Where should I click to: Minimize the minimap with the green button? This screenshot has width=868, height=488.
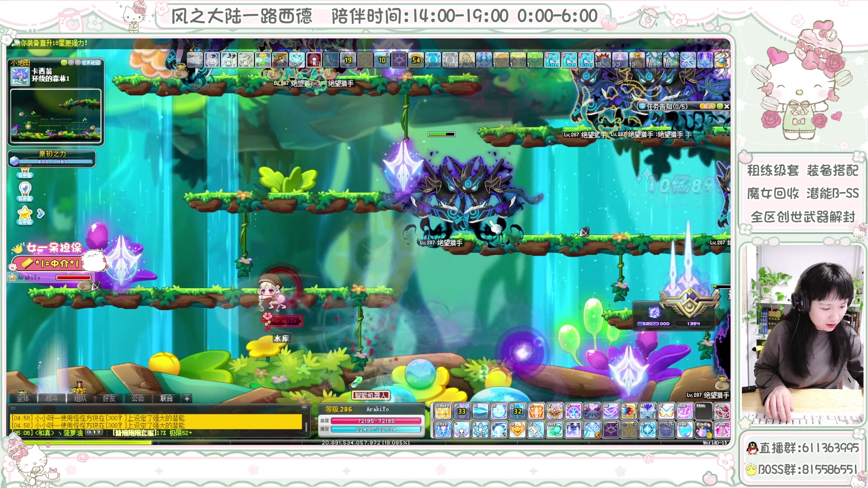tap(64, 62)
